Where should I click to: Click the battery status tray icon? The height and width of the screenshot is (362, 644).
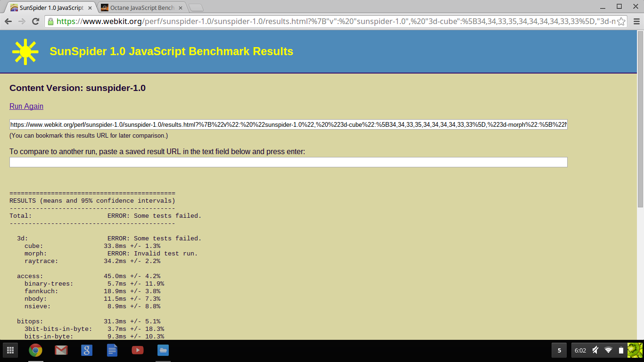[621, 350]
